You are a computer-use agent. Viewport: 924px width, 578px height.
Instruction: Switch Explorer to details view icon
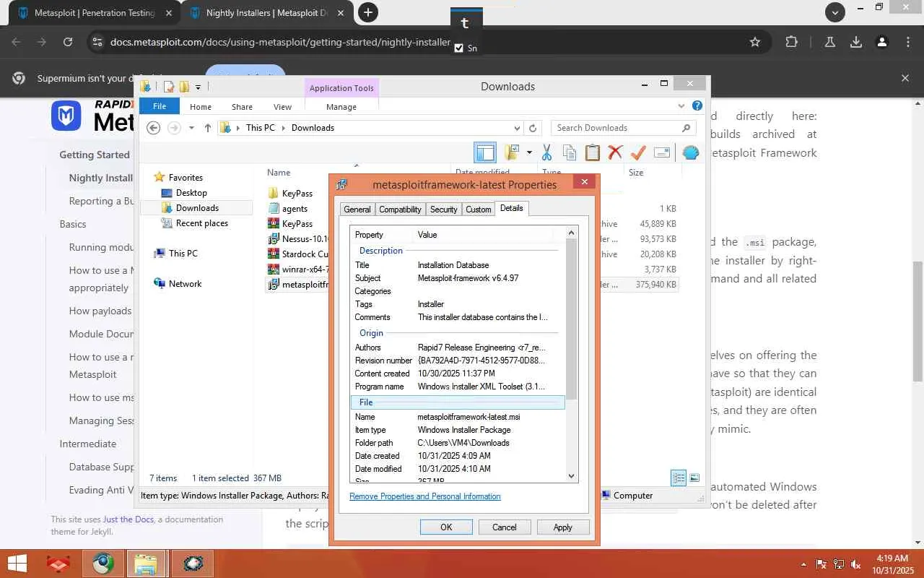[679, 478]
